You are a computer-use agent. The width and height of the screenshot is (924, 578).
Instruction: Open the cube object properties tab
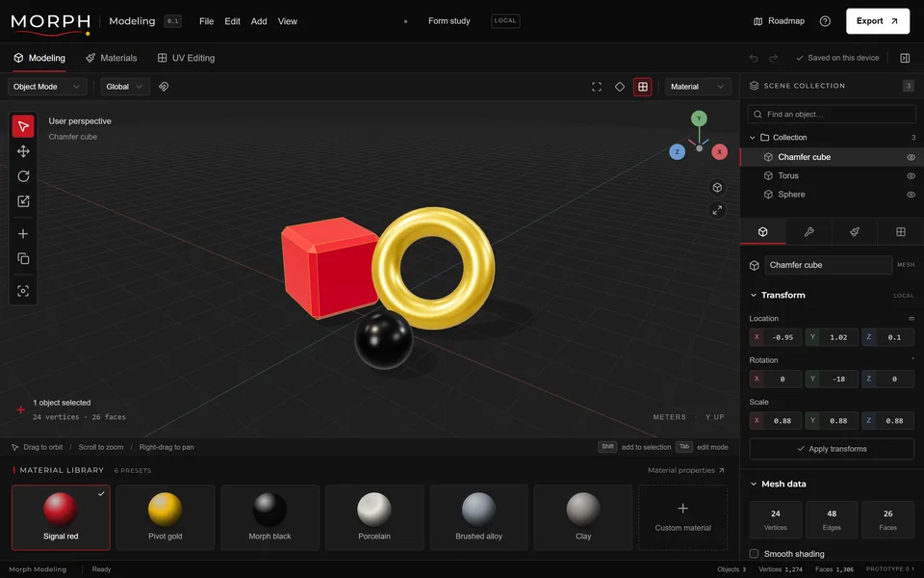pyautogui.click(x=762, y=232)
